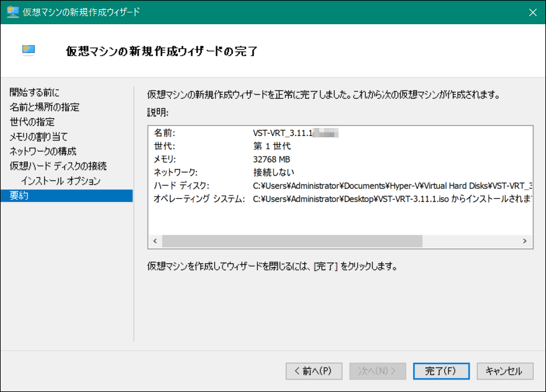Click the ネットワーク: label in the description
Viewport: 546px width, 392px height.
pyautogui.click(x=176, y=172)
